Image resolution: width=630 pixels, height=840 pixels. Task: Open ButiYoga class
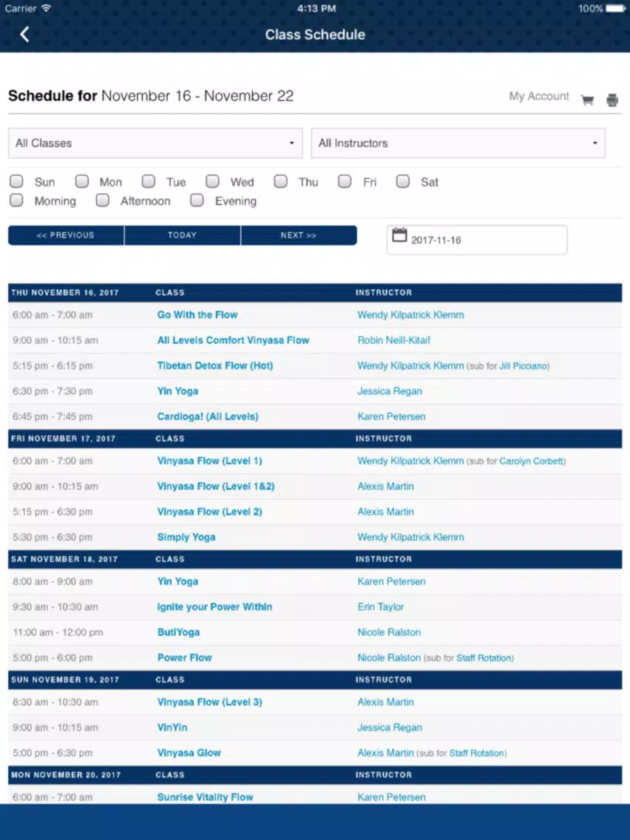[x=178, y=632]
